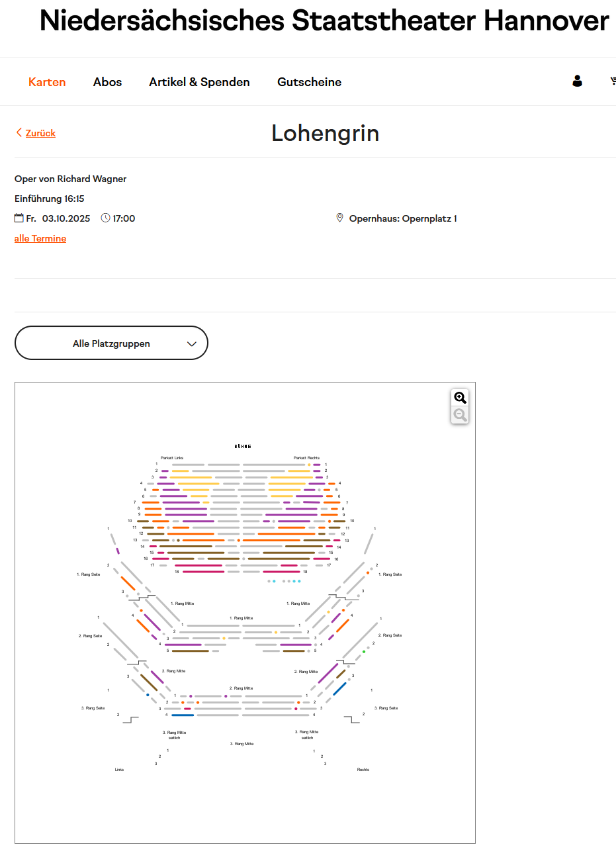Viewport: 616px width, 857px height.
Task: Go to the Abos menu item
Action: point(107,82)
